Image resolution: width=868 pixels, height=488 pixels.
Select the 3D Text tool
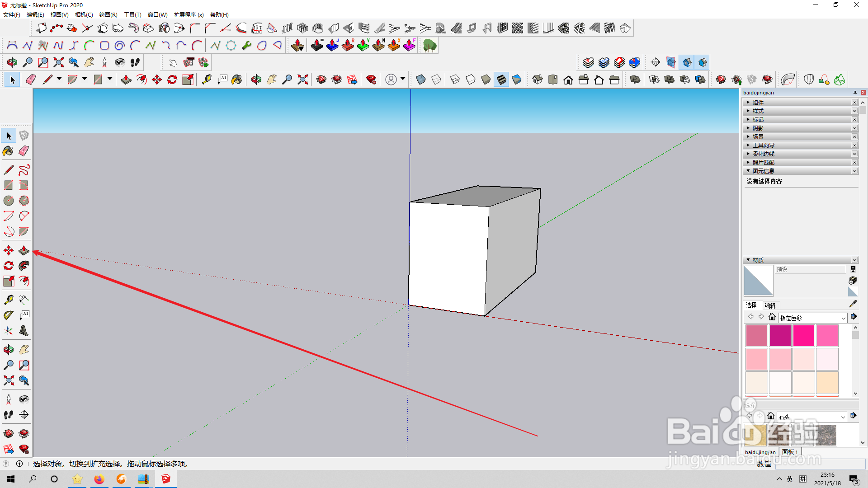[24, 331]
